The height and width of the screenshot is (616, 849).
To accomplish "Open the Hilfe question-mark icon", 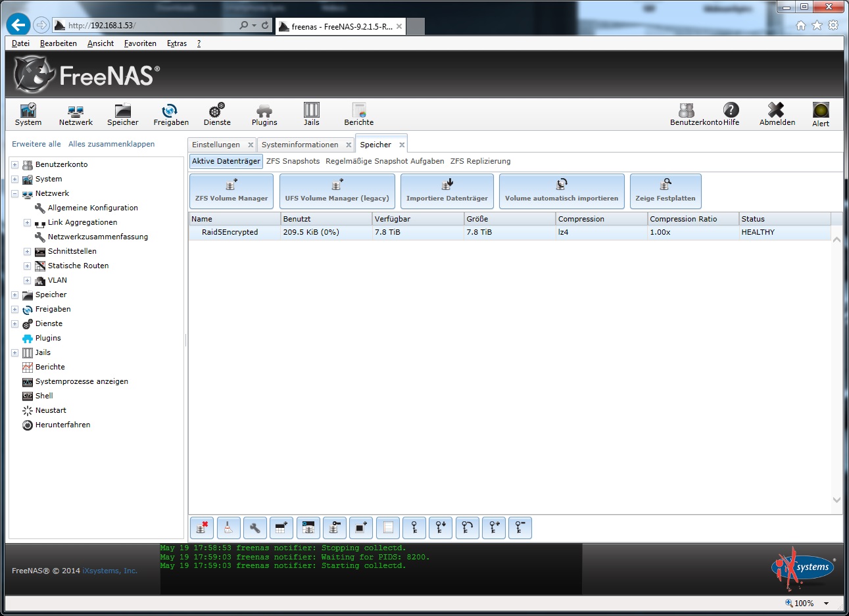I will click(x=731, y=114).
